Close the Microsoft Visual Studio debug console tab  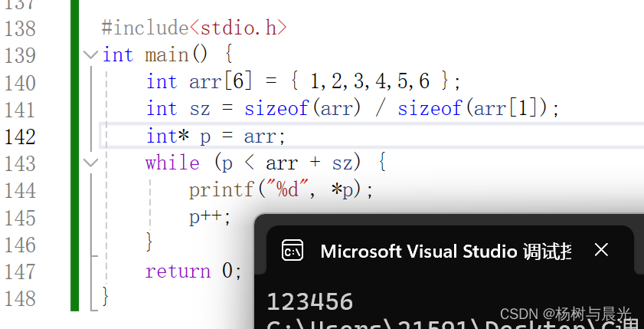tap(601, 250)
